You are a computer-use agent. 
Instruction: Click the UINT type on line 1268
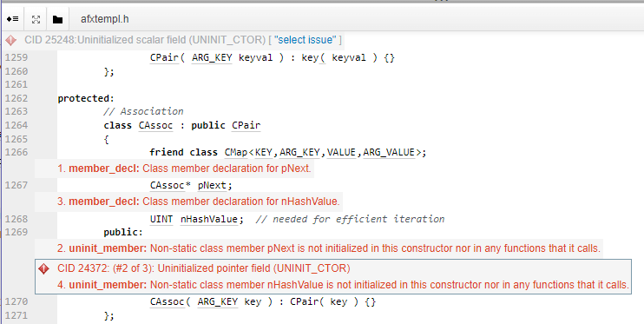pyautogui.click(x=161, y=219)
